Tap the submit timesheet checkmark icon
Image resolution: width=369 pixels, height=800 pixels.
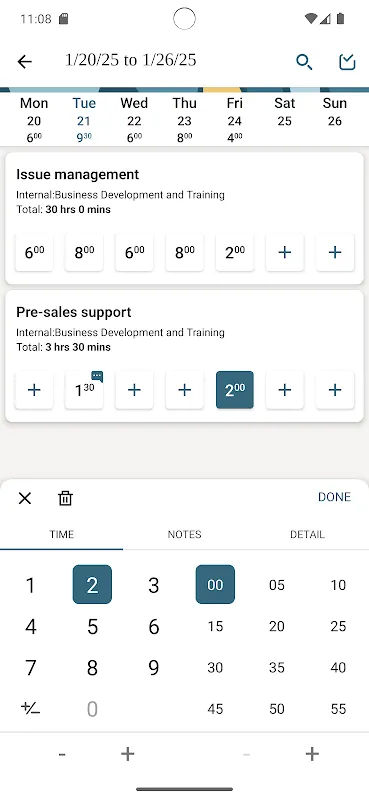click(347, 62)
